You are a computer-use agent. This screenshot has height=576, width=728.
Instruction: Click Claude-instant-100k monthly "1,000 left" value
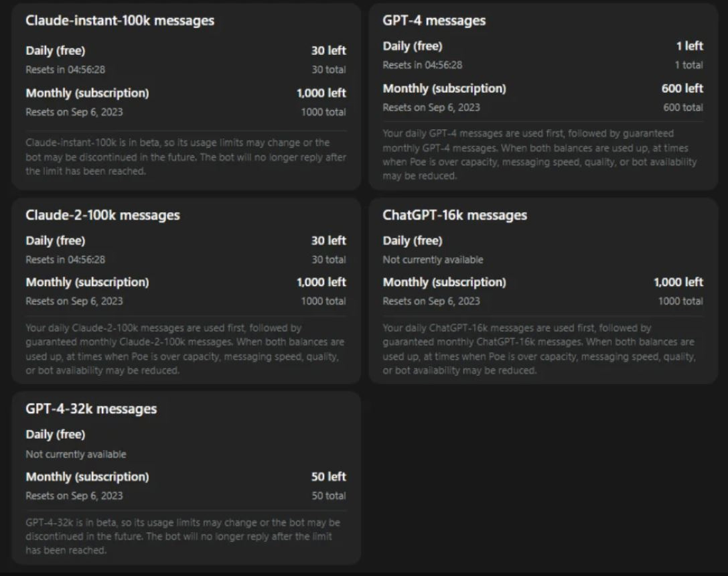321,93
